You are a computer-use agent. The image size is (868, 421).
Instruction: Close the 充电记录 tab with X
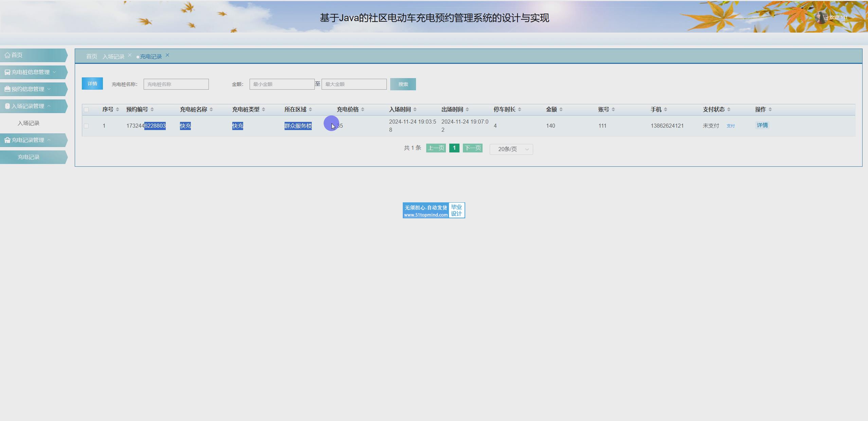[167, 55]
